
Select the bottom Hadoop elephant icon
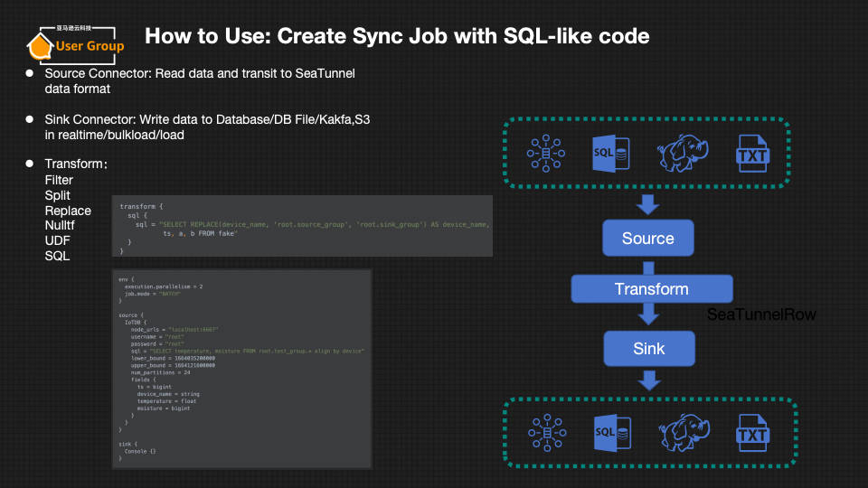click(684, 433)
